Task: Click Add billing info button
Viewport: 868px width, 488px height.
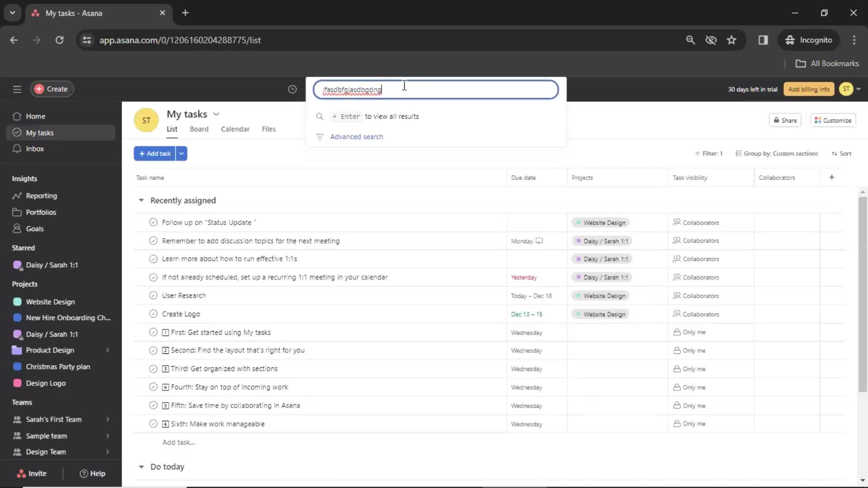Action: 809,89
